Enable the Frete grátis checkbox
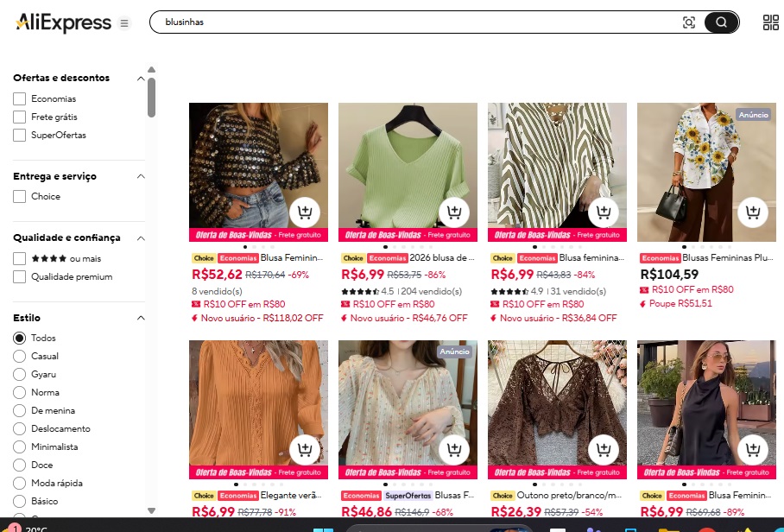Screen dimensions: 784x532 click(x=20, y=117)
